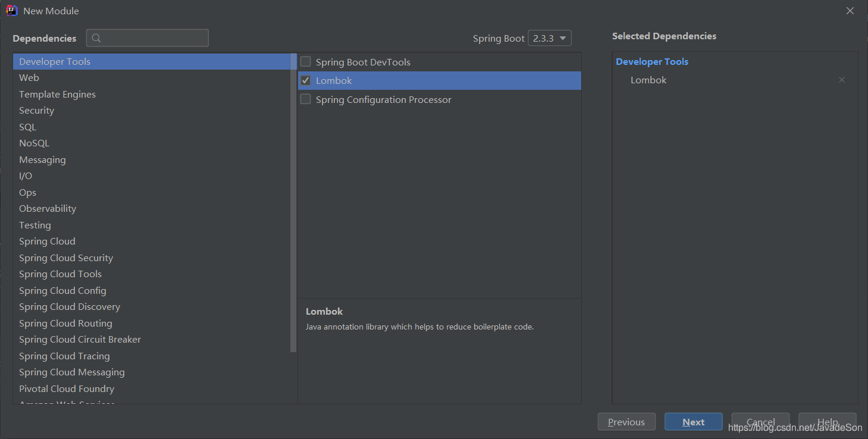
Task: Click the Help button
Action: coord(828,422)
